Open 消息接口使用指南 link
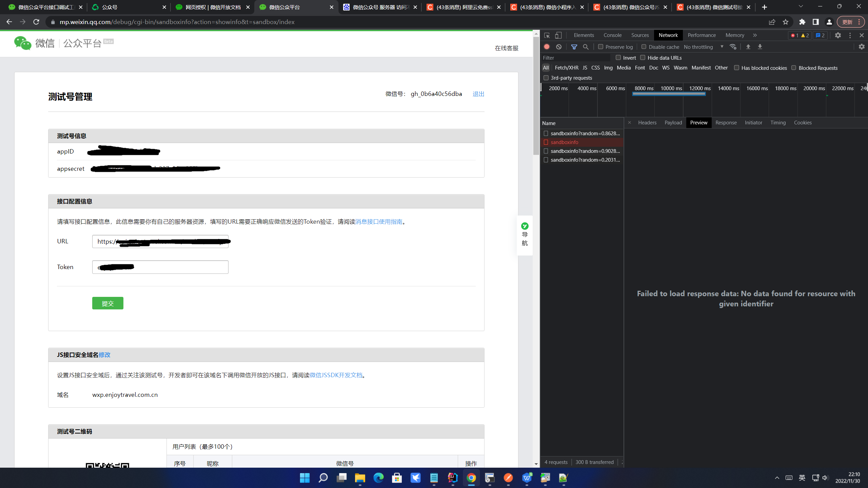868x488 pixels. pos(379,222)
